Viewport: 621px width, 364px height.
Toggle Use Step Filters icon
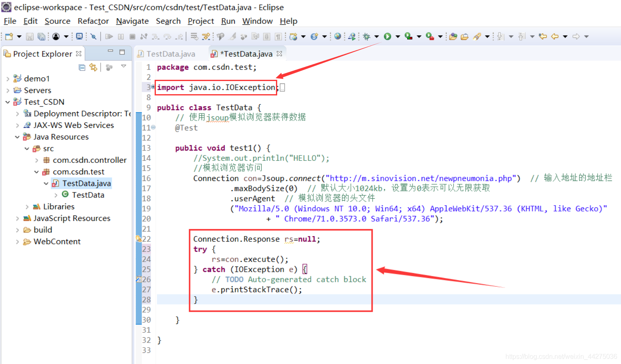[x=206, y=37]
